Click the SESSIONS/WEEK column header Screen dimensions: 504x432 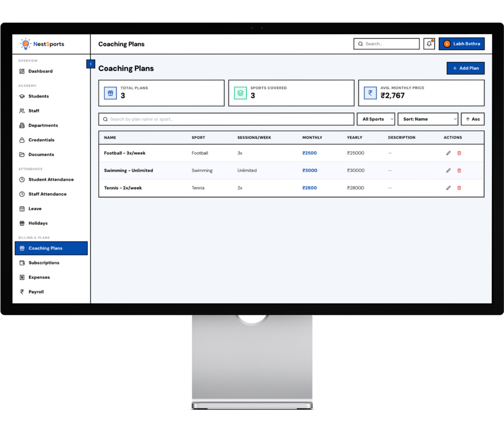254,138
